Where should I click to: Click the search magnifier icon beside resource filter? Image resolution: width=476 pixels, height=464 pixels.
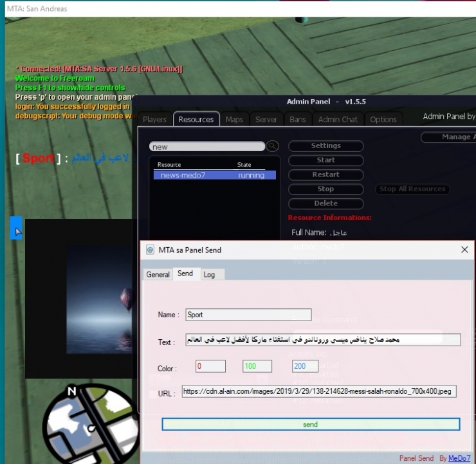click(x=273, y=147)
